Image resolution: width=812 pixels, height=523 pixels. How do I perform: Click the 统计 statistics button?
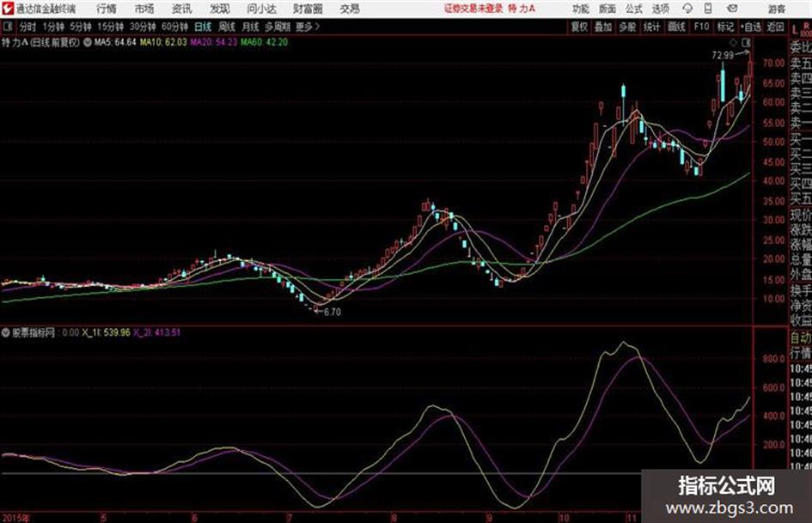pyautogui.click(x=652, y=27)
